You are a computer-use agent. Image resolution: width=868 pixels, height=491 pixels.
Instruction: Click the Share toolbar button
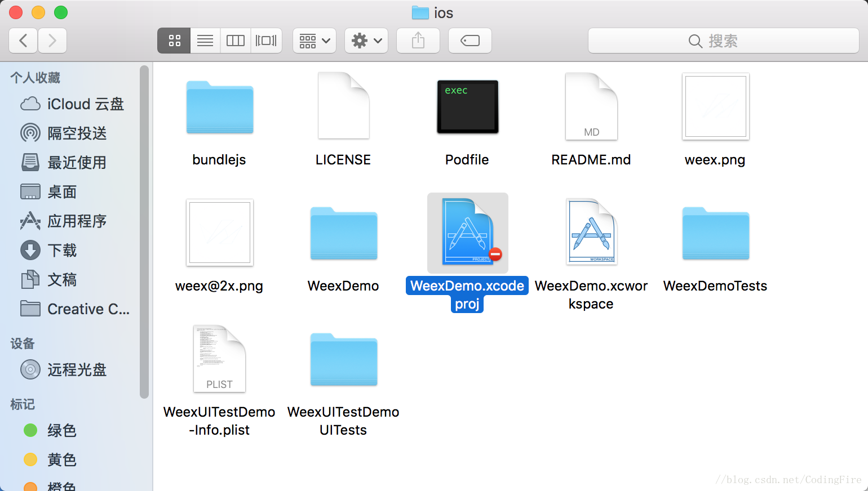[x=418, y=41]
